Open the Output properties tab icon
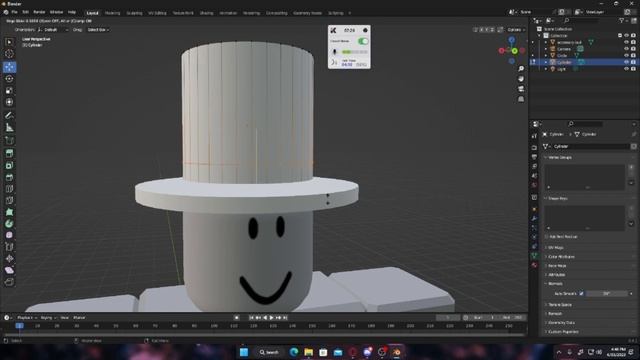 534,157
